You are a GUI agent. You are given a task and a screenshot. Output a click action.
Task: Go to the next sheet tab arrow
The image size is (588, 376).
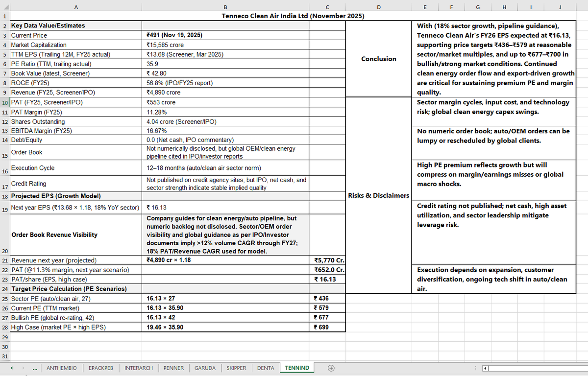(24, 368)
